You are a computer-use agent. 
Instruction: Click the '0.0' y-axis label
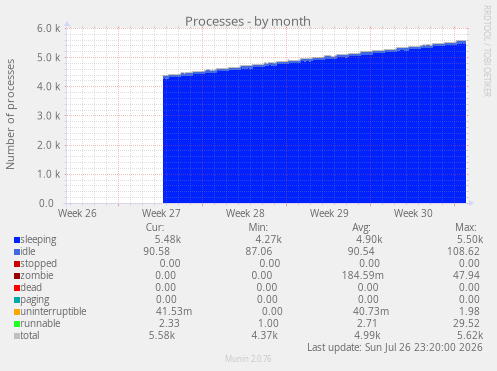click(x=46, y=203)
